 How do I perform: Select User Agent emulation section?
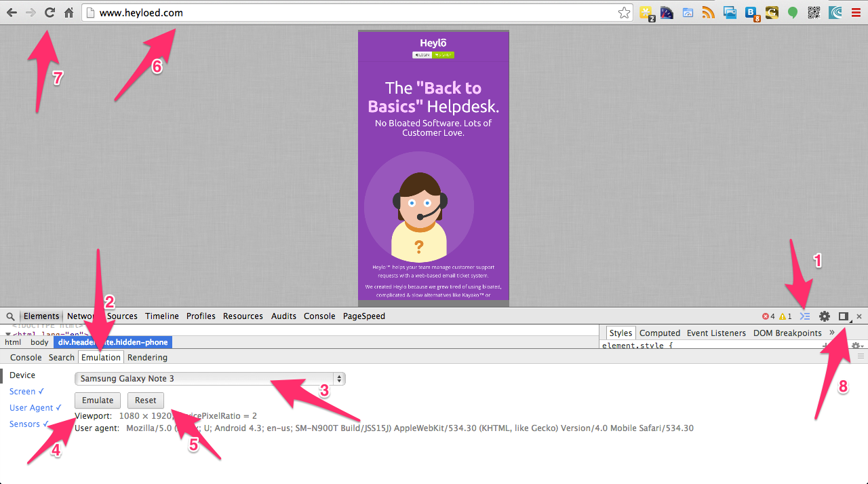[x=35, y=408]
